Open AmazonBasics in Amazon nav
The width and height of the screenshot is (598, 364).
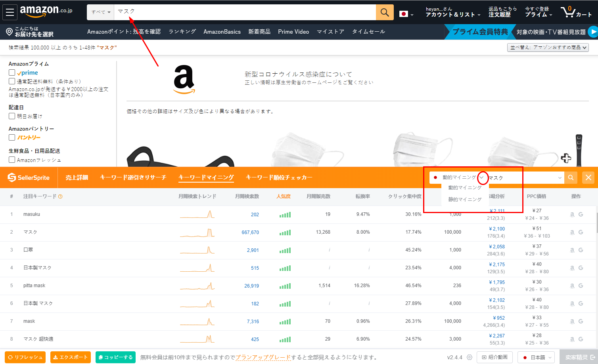tap(222, 32)
